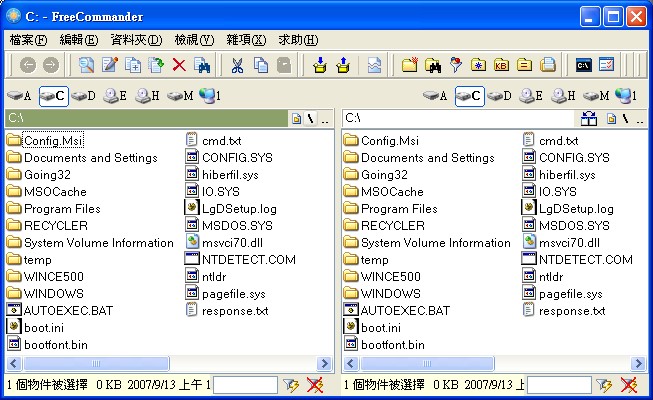Click the left panel quick filter input box
The height and width of the screenshot is (400, 653).
[x=245, y=385]
